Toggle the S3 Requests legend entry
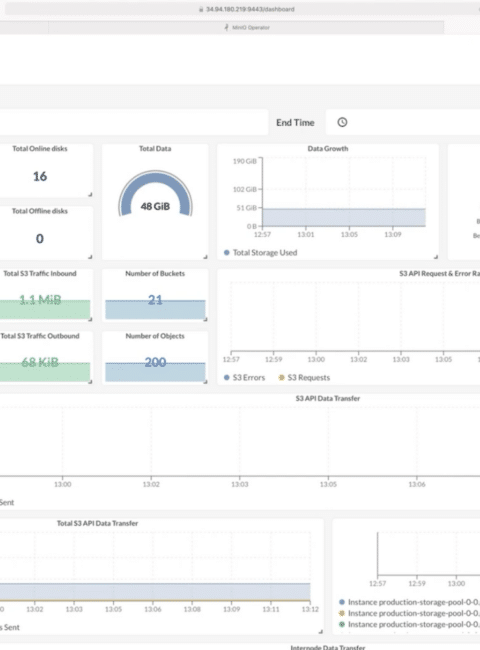This screenshot has width=480, height=650. pos(304,378)
